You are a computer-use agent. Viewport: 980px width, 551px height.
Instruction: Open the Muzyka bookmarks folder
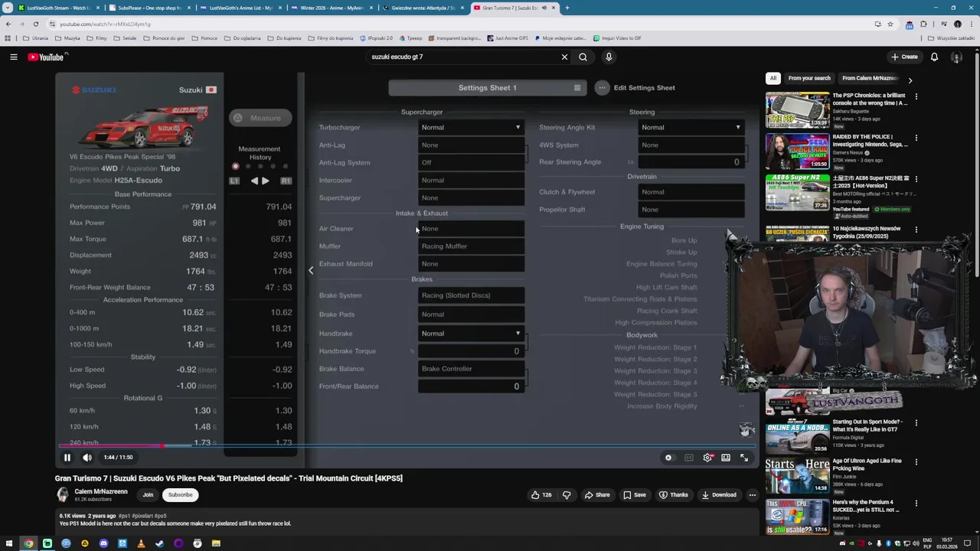68,38
